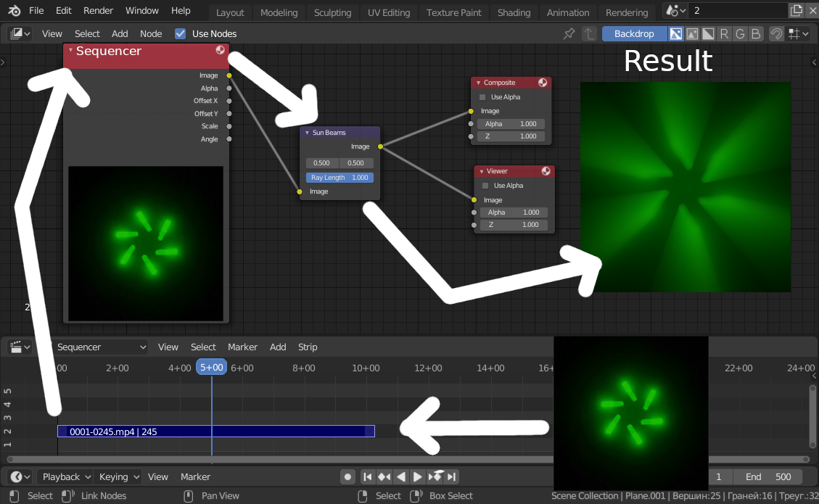Toggle preview icon on Viewer node
819x504 pixels.
[546, 171]
